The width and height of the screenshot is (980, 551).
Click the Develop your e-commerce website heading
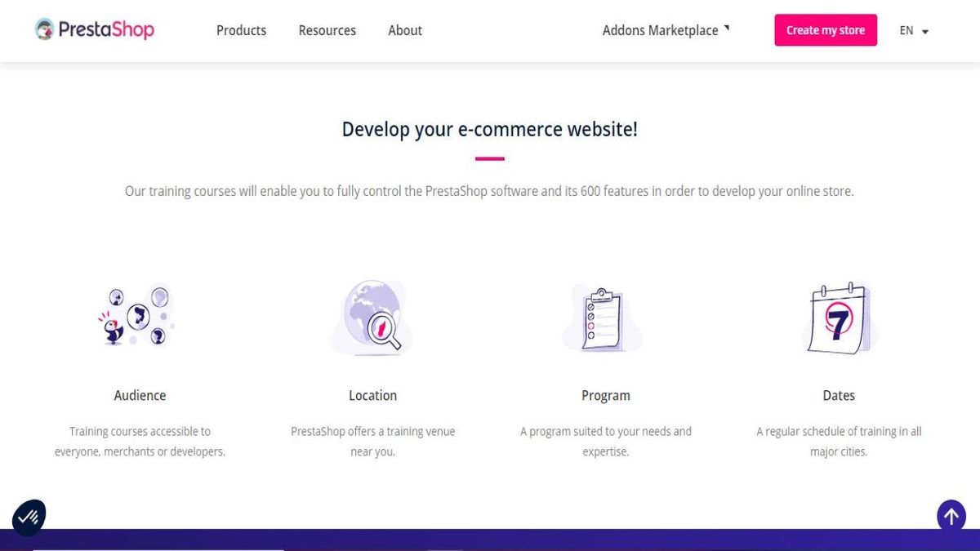[x=489, y=129]
